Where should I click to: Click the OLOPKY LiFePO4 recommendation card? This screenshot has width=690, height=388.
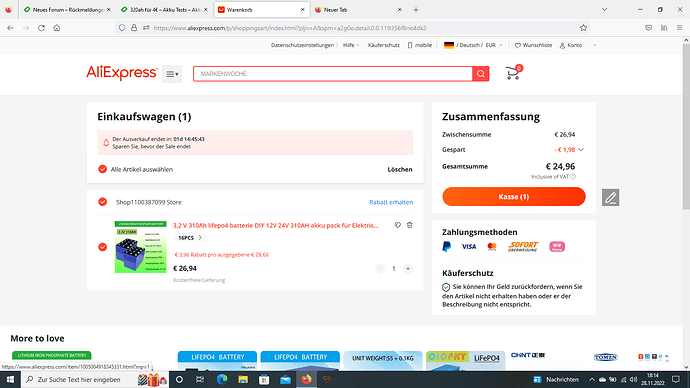tap(465, 360)
